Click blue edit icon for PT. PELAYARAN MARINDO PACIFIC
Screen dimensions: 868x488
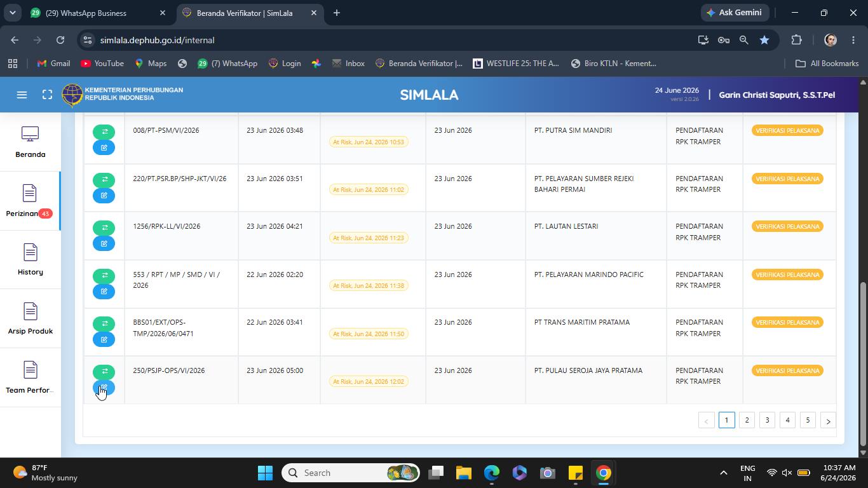104,292
